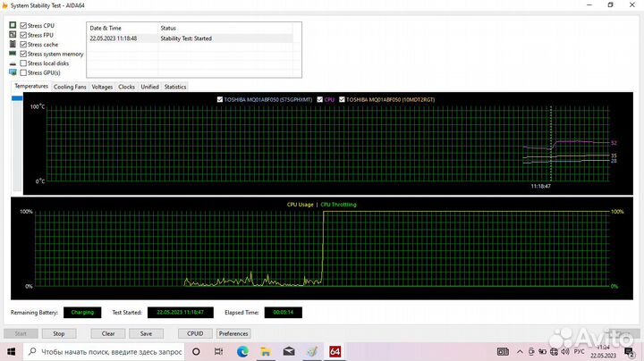Viewport: 644px width, 361px height.
Task: Open File Explorer from the taskbar
Action: tap(264, 352)
